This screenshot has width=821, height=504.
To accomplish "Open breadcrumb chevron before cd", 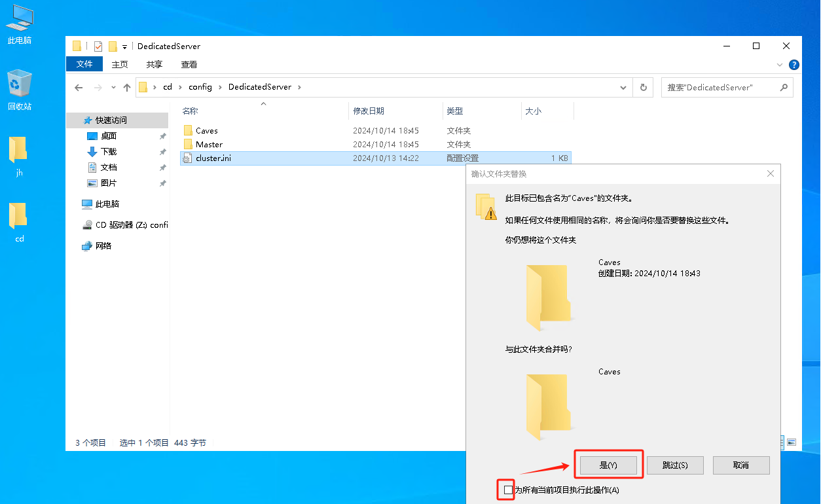I will pos(155,87).
